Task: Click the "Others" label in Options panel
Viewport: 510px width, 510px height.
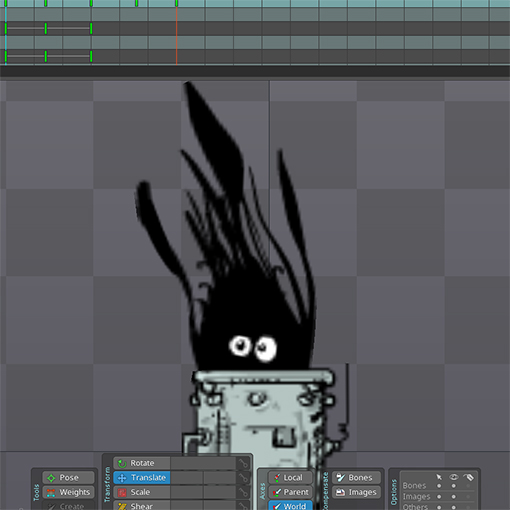Action: coord(415,507)
